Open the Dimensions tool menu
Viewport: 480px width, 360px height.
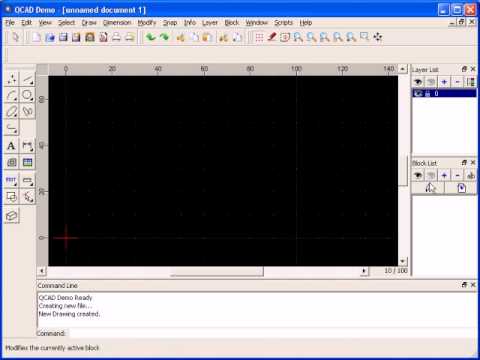point(28,146)
